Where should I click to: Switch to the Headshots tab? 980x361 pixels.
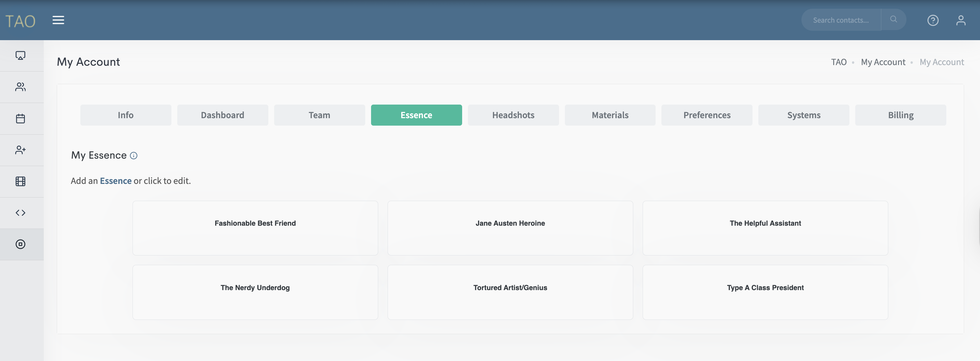click(x=513, y=115)
